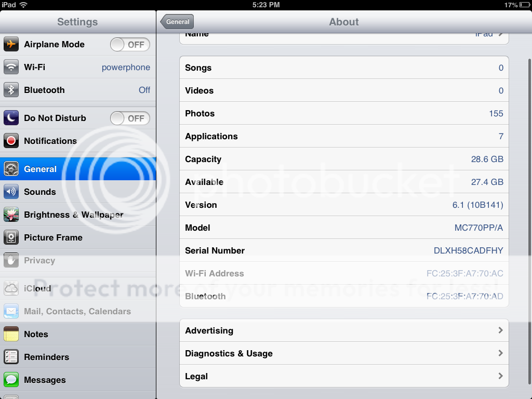Tap the About title in header
Image resolution: width=532 pixels, height=399 pixels.
344,22
